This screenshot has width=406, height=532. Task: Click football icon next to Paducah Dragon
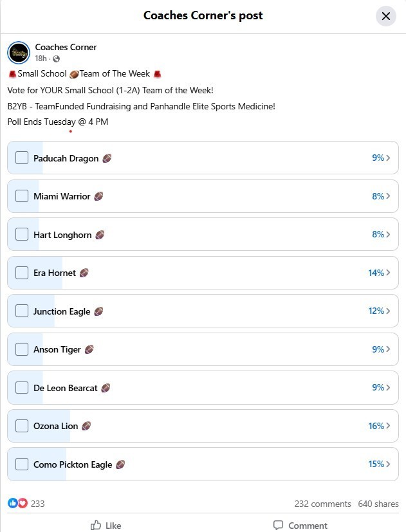click(x=107, y=158)
